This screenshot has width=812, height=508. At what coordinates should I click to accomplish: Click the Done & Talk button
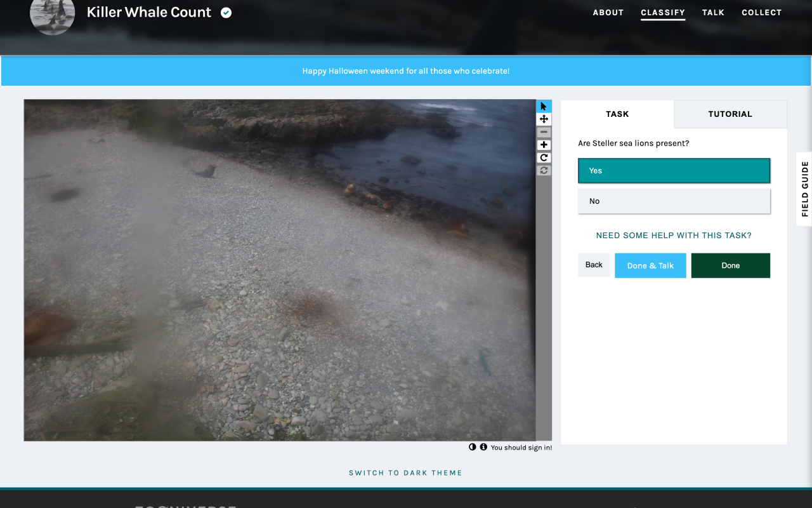pos(650,265)
